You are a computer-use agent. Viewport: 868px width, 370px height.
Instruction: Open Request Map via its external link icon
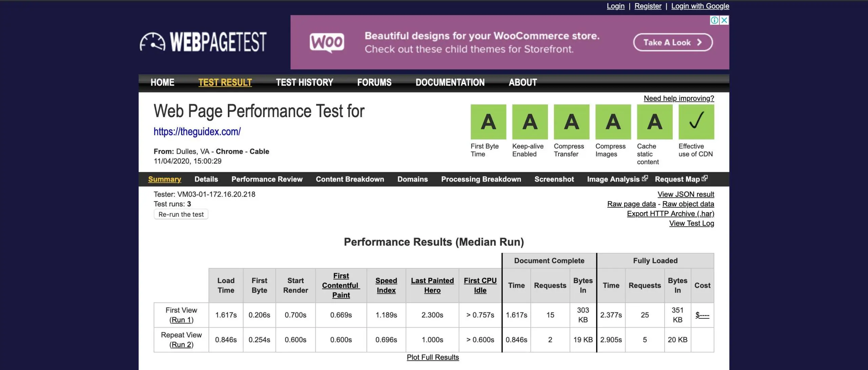[705, 178]
